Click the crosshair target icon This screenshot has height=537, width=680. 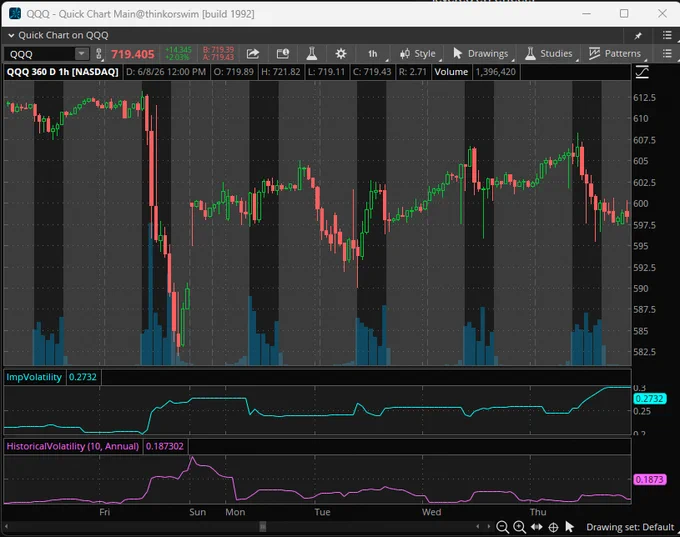[x=553, y=527]
